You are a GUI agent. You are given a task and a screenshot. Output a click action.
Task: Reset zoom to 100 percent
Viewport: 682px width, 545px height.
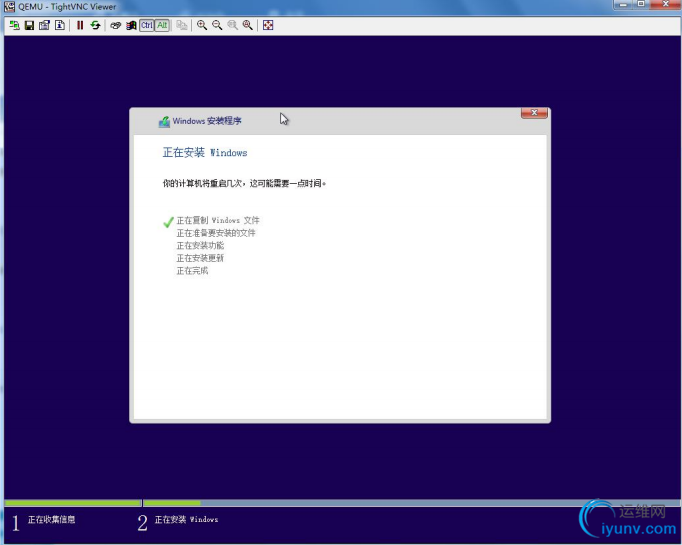pos(233,25)
